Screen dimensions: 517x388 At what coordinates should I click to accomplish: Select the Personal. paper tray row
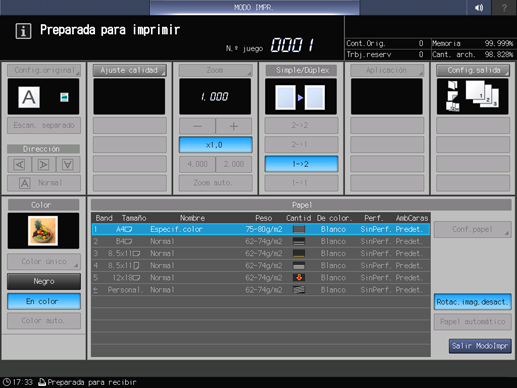click(x=261, y=290)
